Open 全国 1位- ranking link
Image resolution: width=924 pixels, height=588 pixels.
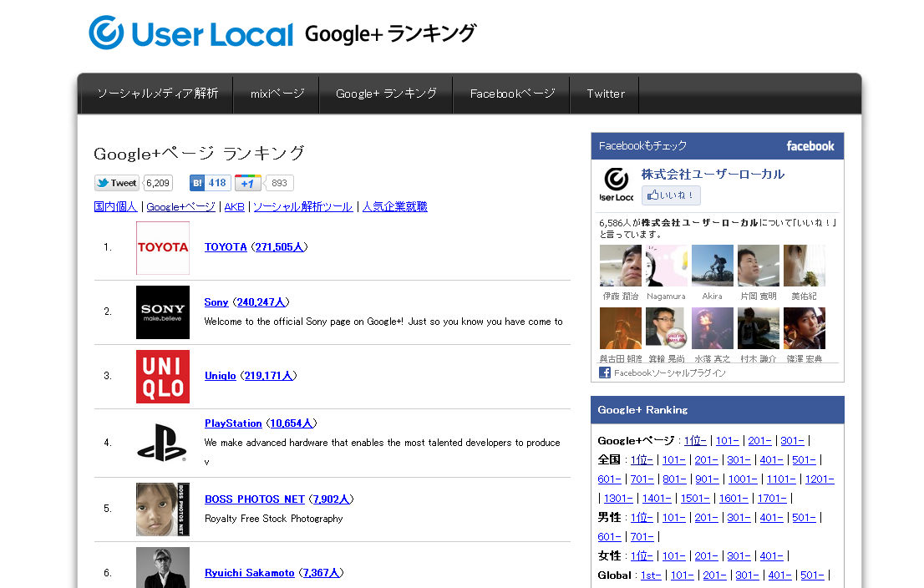(x=642, y=460)
